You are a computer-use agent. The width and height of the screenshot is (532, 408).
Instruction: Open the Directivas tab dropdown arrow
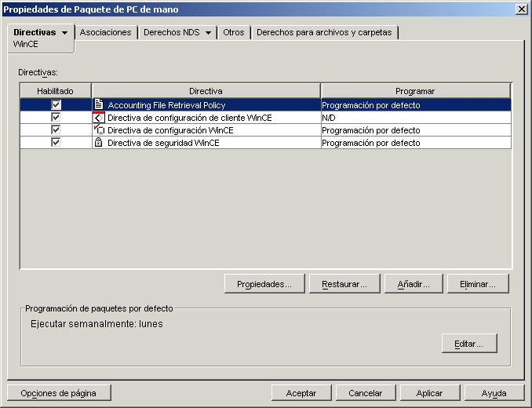[x=64, y=33]
